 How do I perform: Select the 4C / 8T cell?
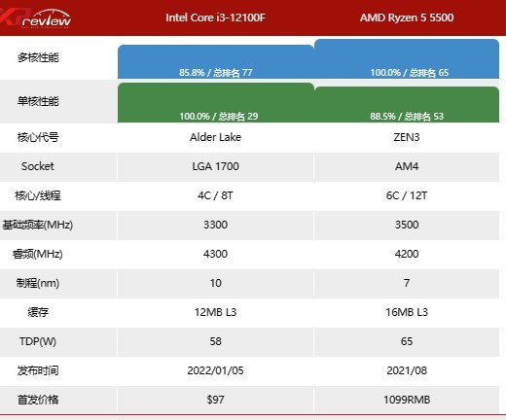[215, 195]
